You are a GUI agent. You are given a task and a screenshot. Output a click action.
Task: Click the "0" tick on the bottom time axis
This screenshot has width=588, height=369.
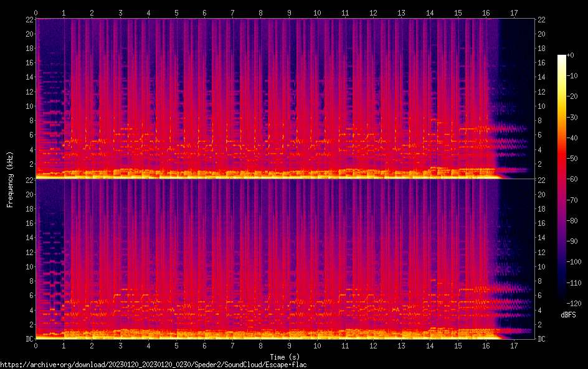click(x=36, y=345)
